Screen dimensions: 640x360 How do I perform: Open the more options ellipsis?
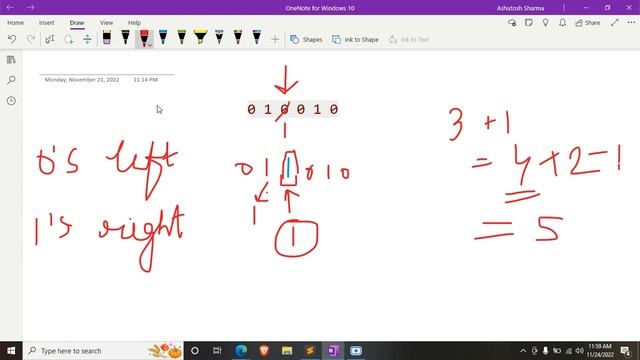[x=631, y=23]
